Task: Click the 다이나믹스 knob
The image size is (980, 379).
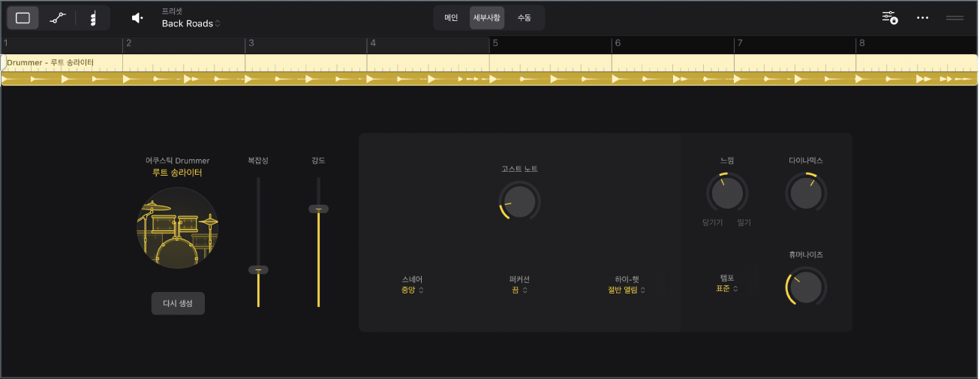Action: (806, 193)
